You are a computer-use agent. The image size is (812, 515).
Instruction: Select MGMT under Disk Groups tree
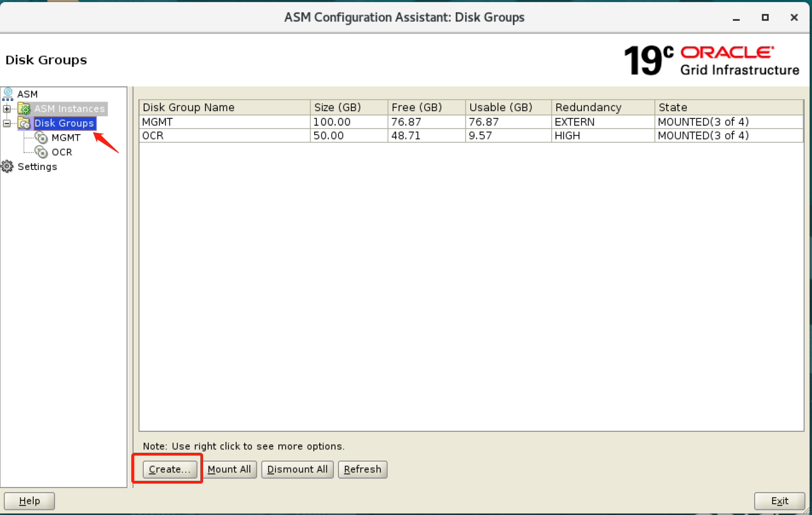coord(66,138)
